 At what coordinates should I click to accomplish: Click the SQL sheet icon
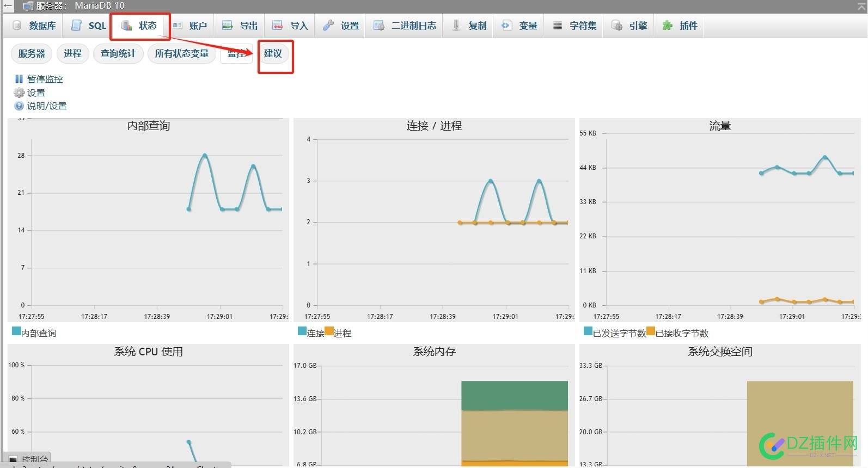(76, 26)
